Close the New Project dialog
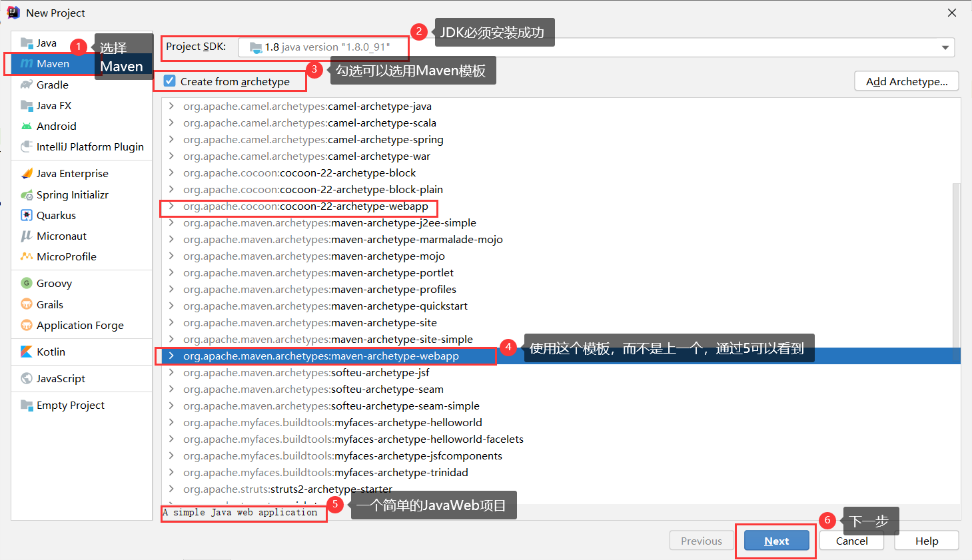This screenshot has width=972, height=560. (x=952, y=13)
